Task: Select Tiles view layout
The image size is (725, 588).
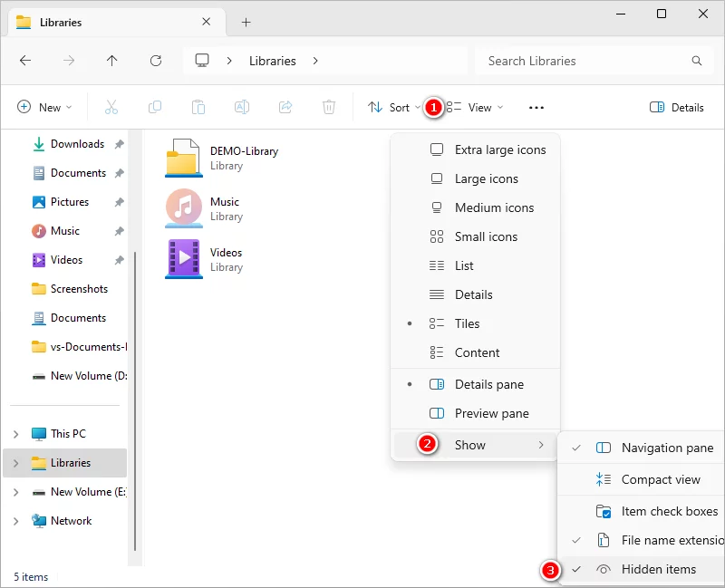Action: tap(475, 323)
